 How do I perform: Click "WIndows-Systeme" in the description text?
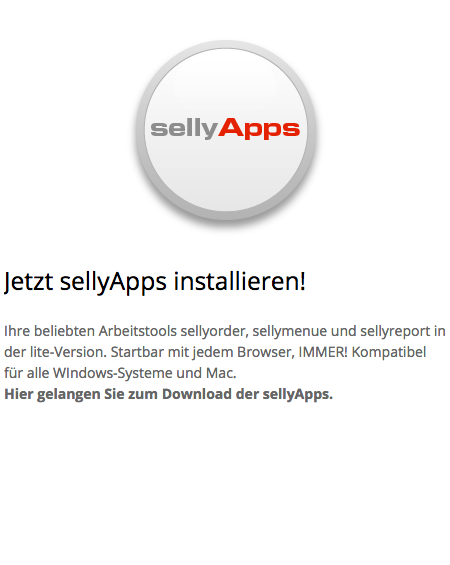[113, 373]
